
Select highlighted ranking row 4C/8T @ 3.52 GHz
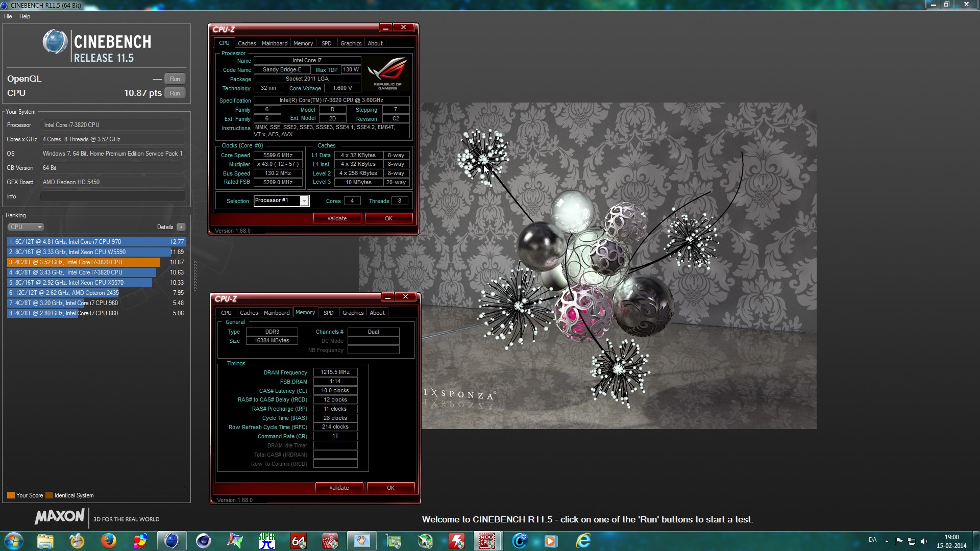coord(96,262)
